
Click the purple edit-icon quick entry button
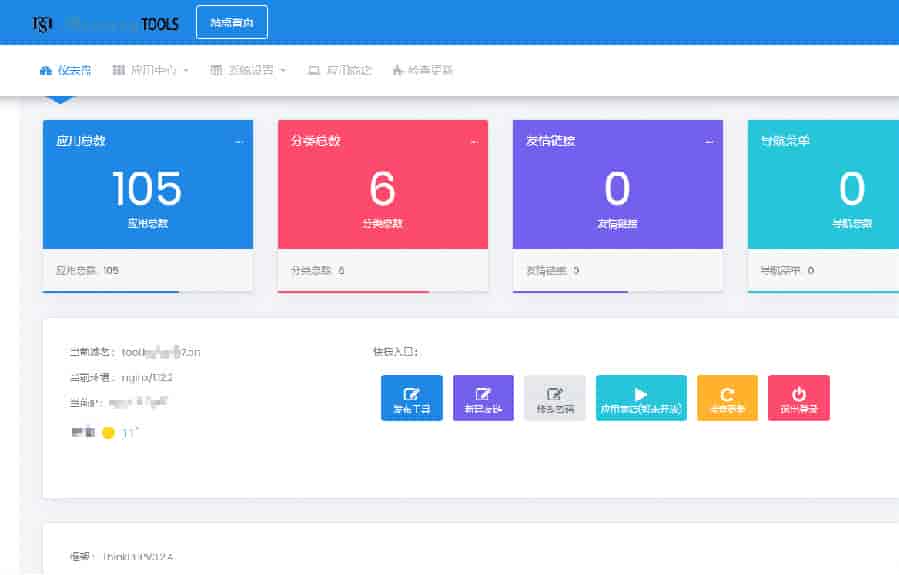pyautogui.click(x=483, y=398)
